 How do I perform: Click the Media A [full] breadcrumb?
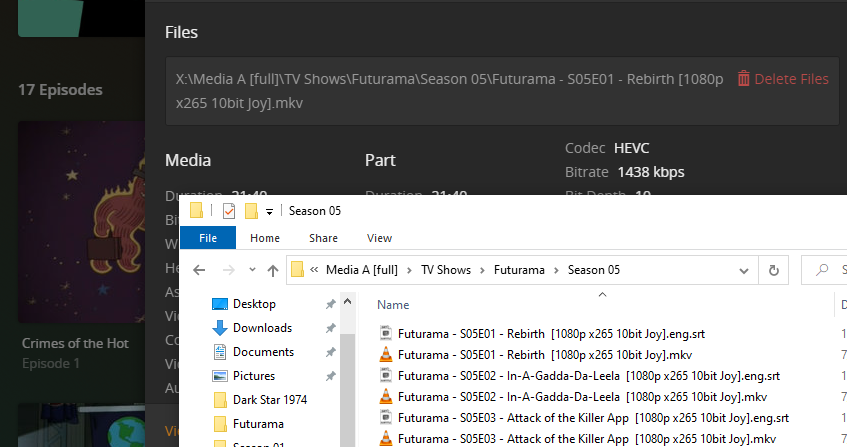(361, 270)
